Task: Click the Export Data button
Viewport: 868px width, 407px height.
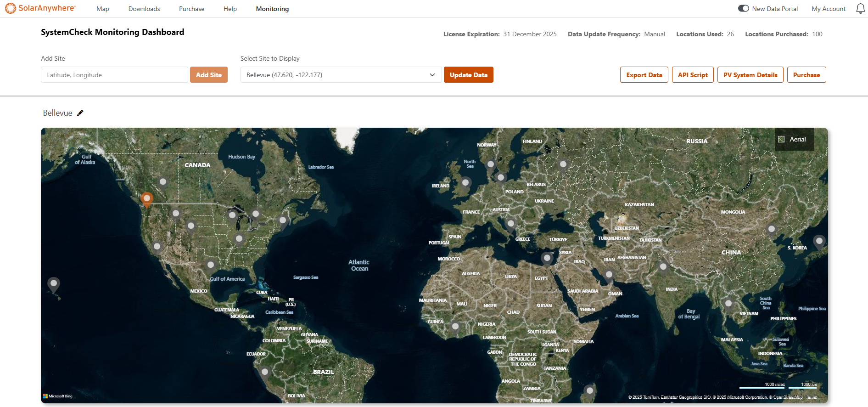Action: click(644, 75)
